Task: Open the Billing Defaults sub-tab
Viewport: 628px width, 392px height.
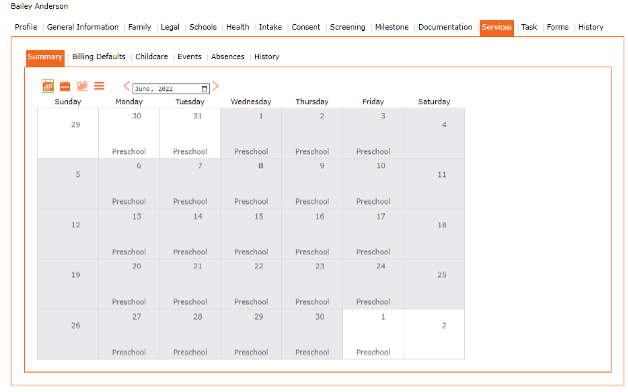Action: coord(99,56)
